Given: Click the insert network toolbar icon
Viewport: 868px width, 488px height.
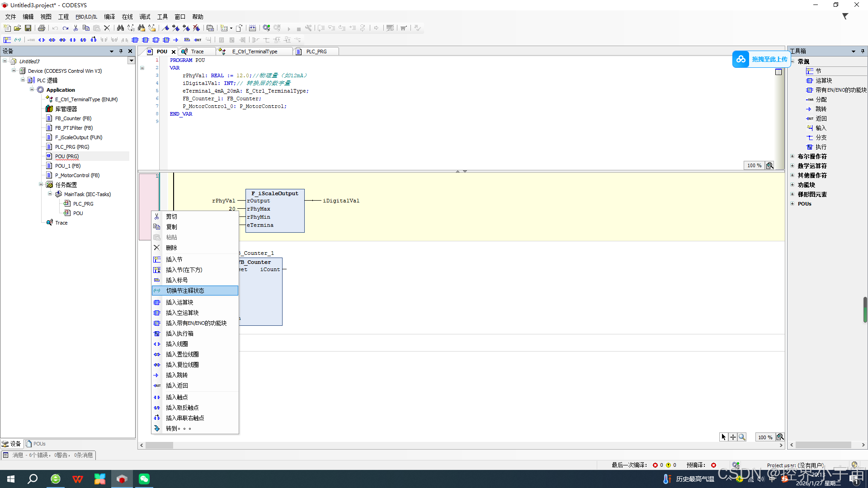Looking at the screenshot, I should (7, 40).
